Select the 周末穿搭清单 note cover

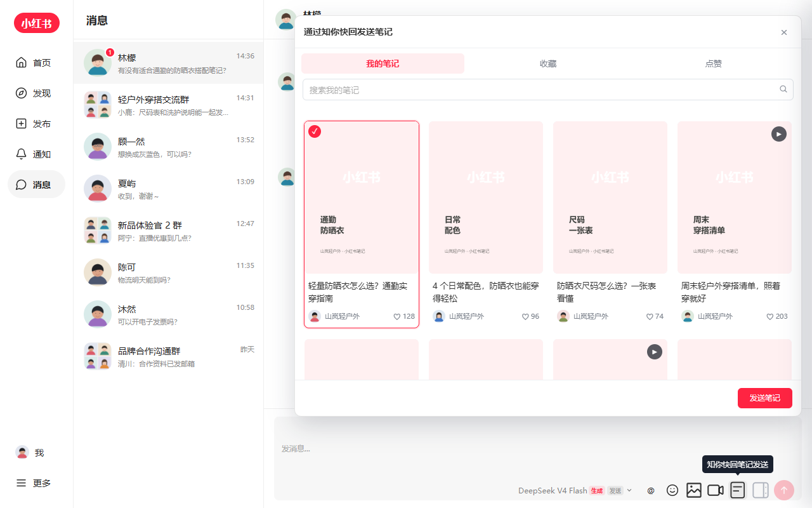[x=735, y=197]
